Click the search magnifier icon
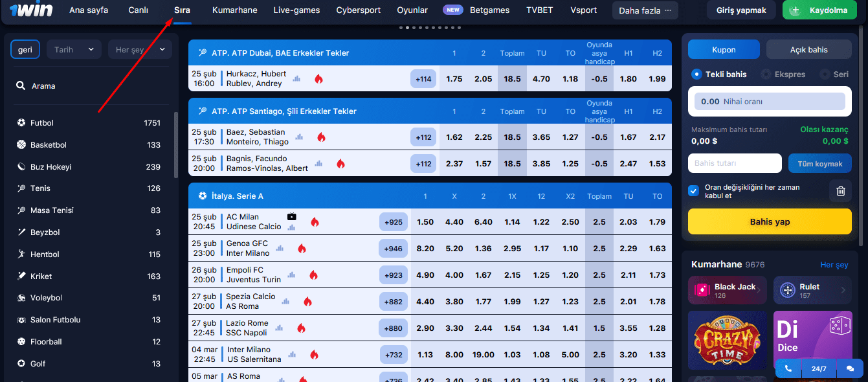The width and height of the screenshot is (868, 382). click(x=21, y=85)
